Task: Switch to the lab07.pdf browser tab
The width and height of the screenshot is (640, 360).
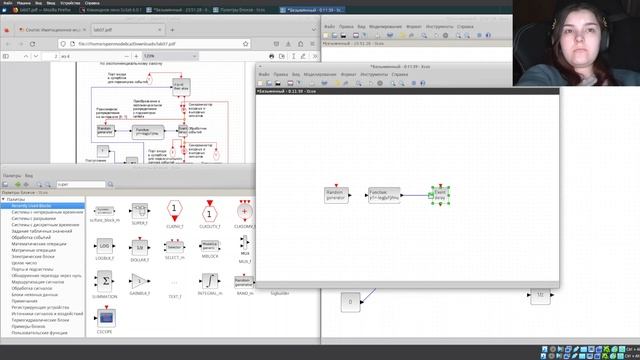Action: [127, 30]
